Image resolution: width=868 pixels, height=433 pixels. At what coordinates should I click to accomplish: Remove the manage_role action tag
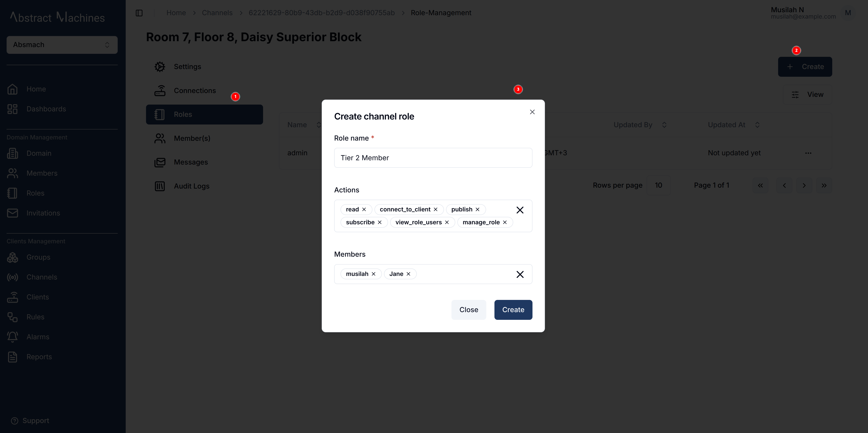click(x=505, y=222)
